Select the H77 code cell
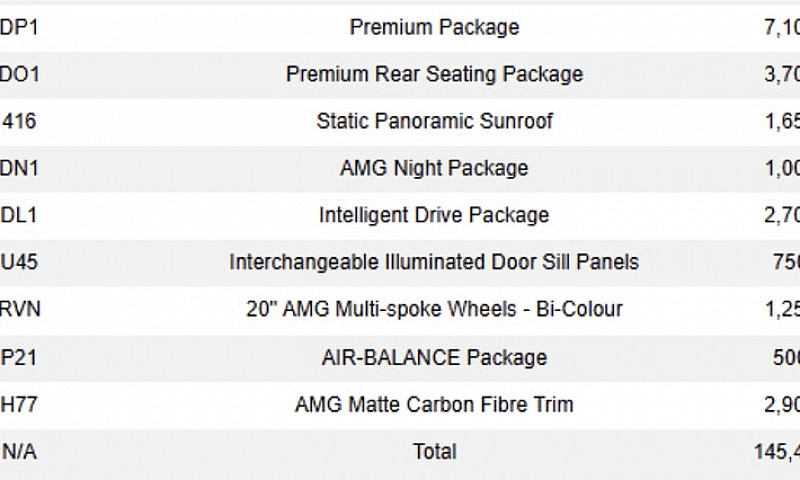The width and height of the screenshot is (800, 480). click(18, 404)
